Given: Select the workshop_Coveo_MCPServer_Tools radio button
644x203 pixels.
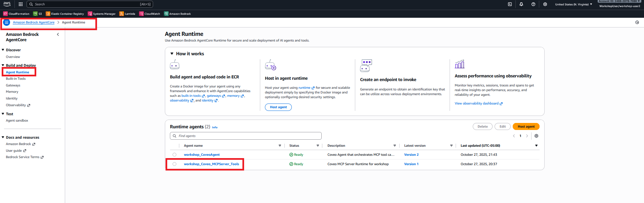Looking at the screenshot, I should 174,164.
